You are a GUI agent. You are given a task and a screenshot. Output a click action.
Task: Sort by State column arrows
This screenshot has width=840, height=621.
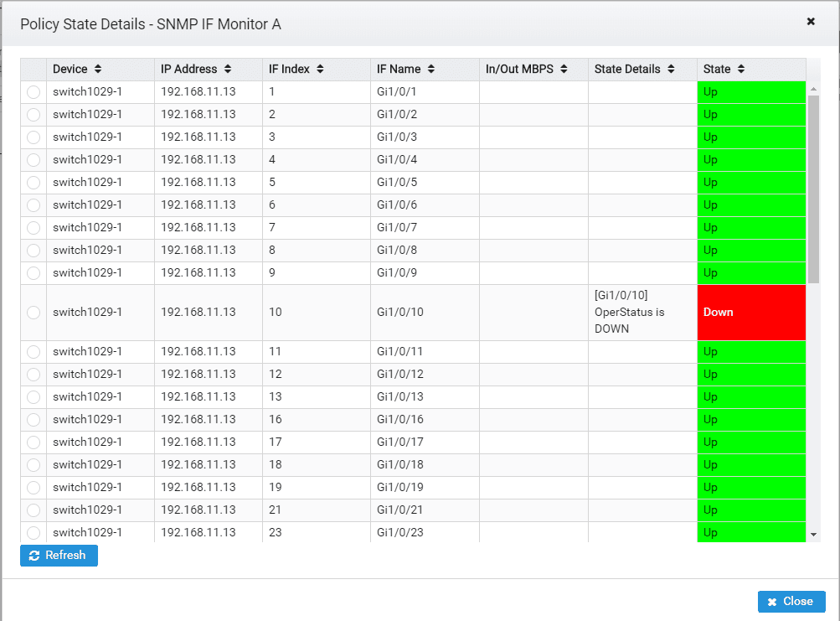(x=741, y=70)
